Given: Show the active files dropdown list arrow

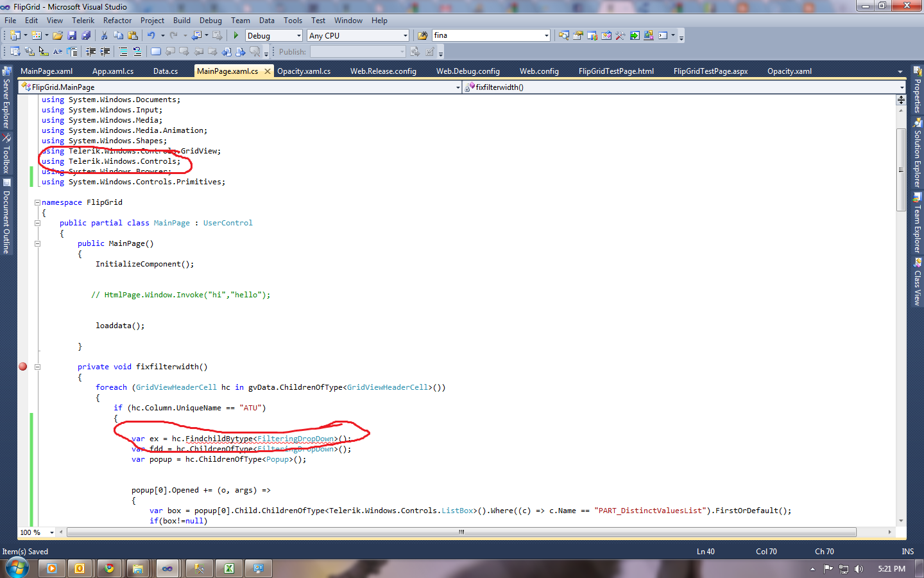Looking at the screenshot, I should coord(900,71).
